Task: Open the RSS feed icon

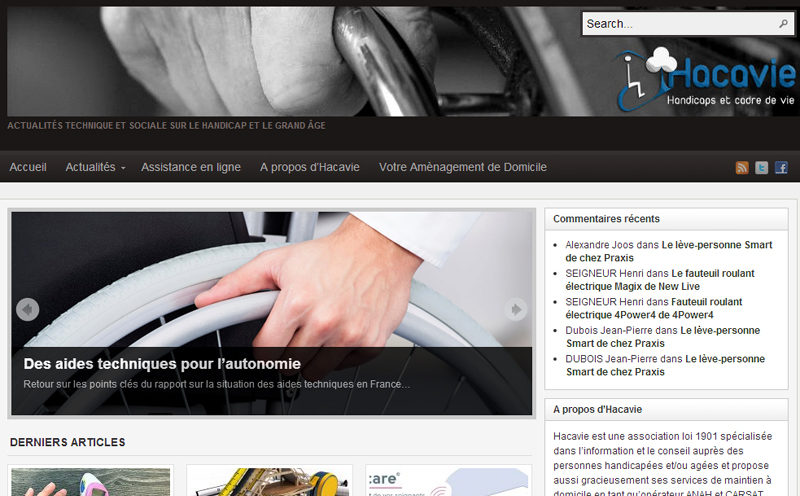Action: coord(742,167)
